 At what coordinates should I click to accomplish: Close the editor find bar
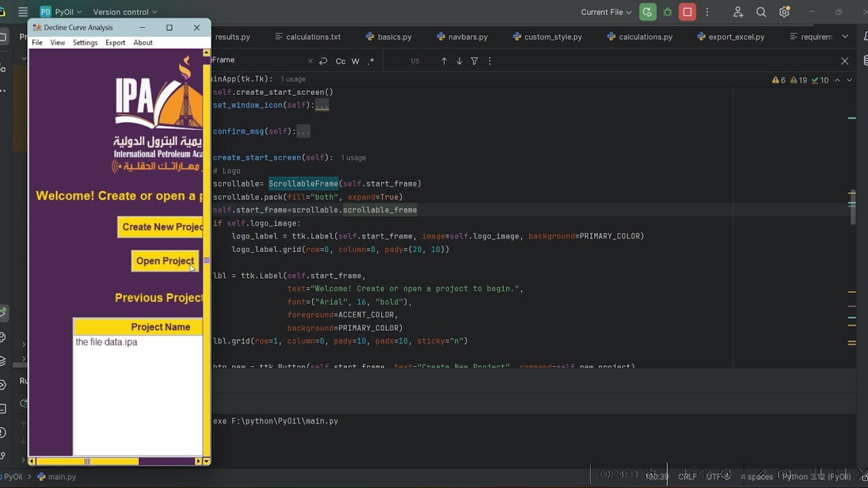pos(844,61)
